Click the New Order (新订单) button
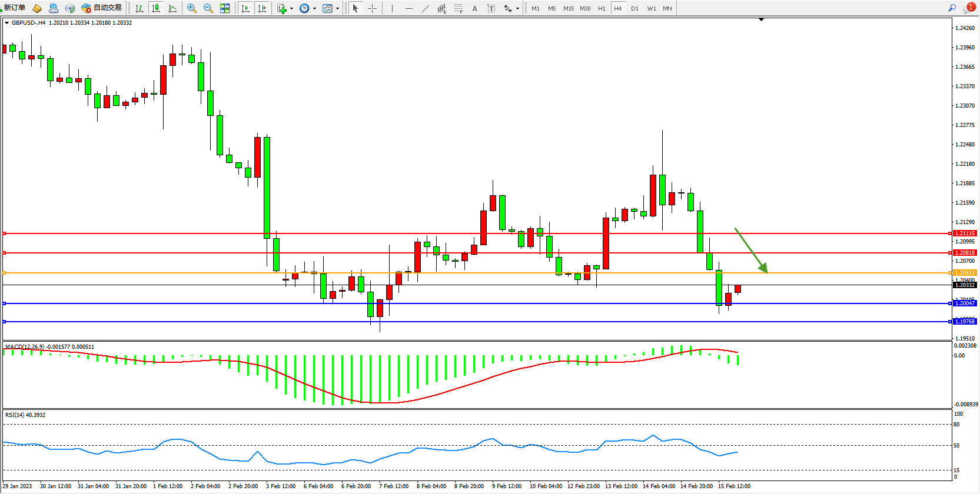Screen dimensions: 980x494 pos(14,8)
